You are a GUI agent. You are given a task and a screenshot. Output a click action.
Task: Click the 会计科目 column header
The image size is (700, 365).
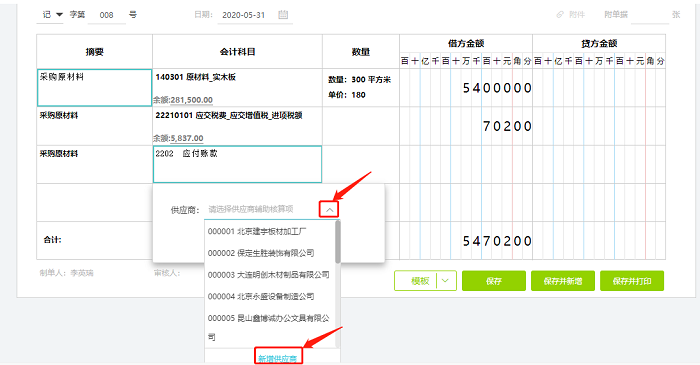pyautogui.click(x=238, y=52)
